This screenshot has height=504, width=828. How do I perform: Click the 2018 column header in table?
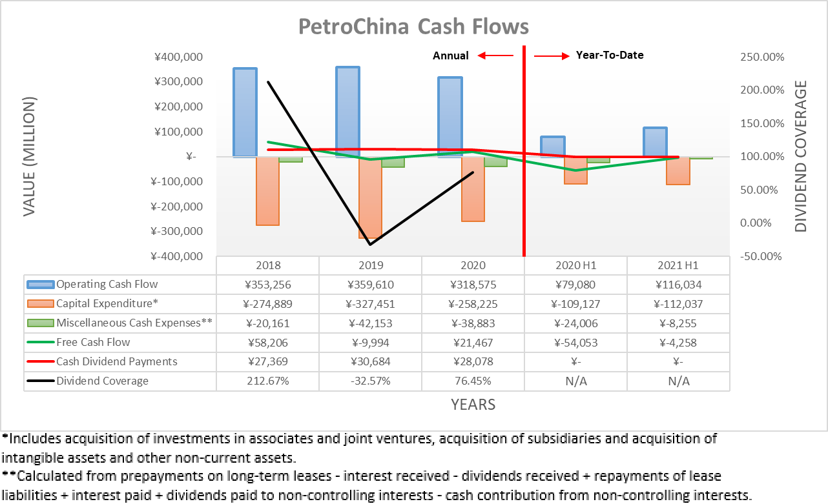coord(268,265)
